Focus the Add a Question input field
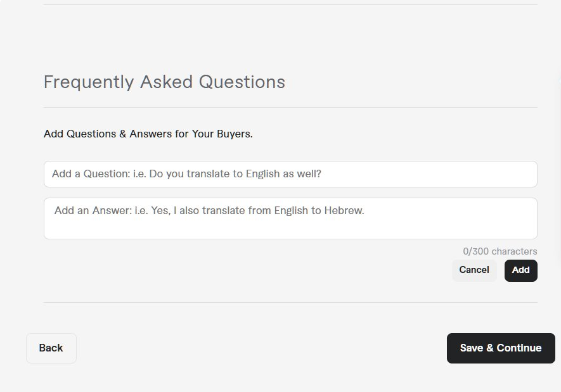 coord(290,174)
